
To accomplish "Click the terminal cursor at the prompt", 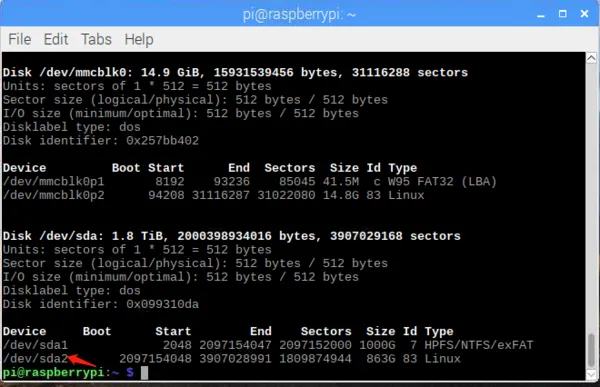I will point(144,372).
